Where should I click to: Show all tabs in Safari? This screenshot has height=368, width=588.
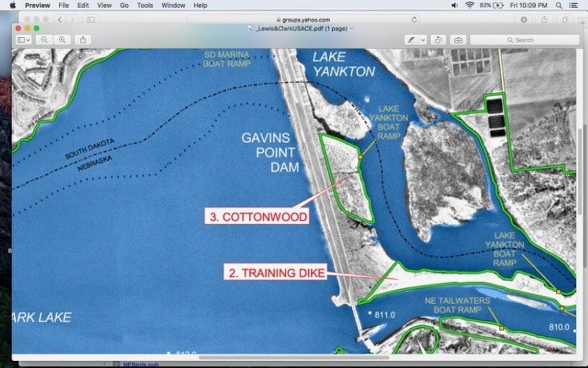coord(565,20)
